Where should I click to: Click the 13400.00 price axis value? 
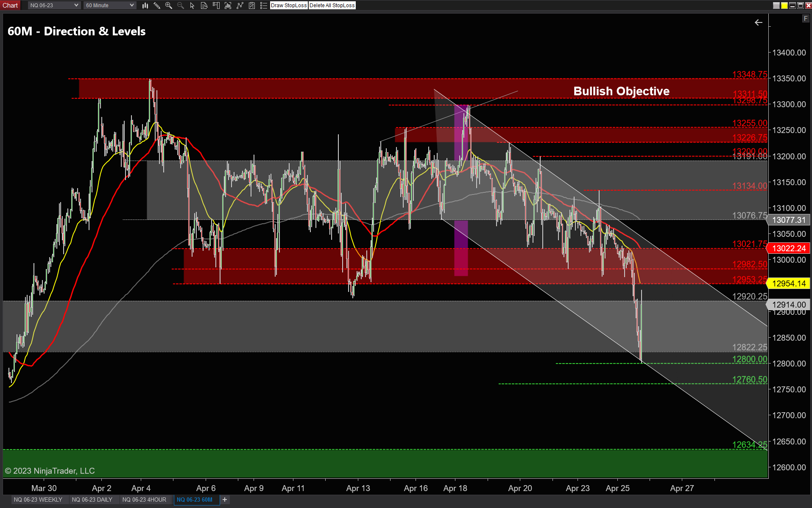pos(789,53)
